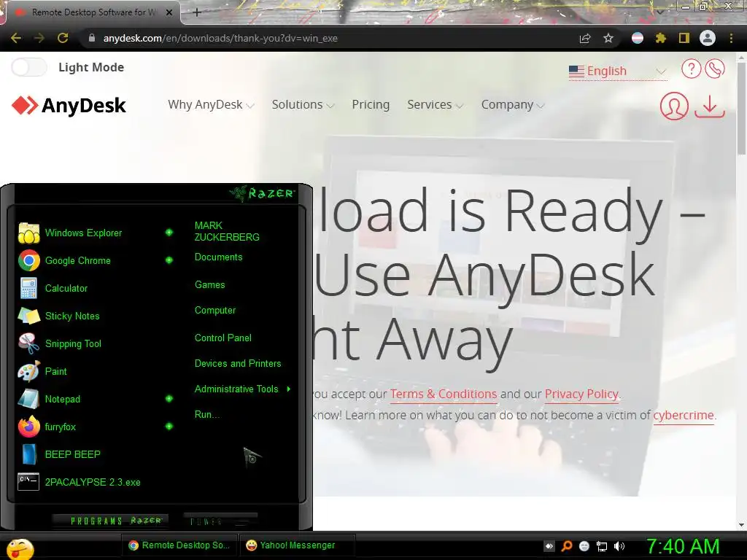747x560 pixels.
Task: Click the tray network icon
Action: (x=602, y=546)
